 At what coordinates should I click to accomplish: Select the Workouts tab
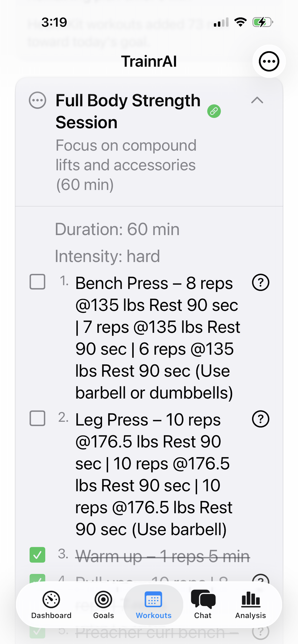pyautogui.click(x=153, y=604)
